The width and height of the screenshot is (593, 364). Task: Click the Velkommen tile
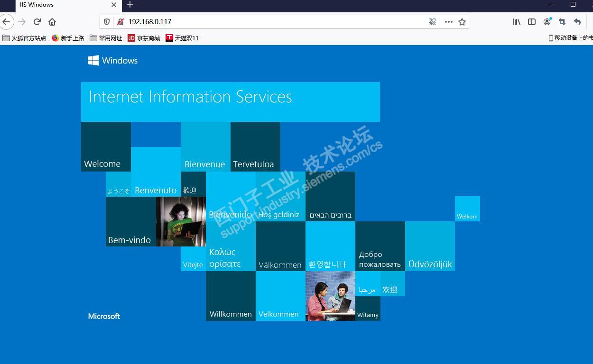click(x=280, y=296)
